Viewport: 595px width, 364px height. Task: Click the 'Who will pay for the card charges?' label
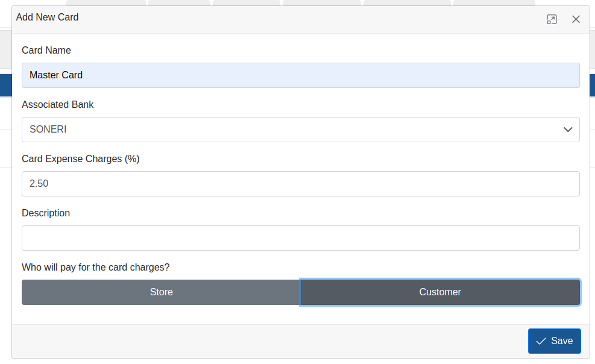(x=96, y=268)
